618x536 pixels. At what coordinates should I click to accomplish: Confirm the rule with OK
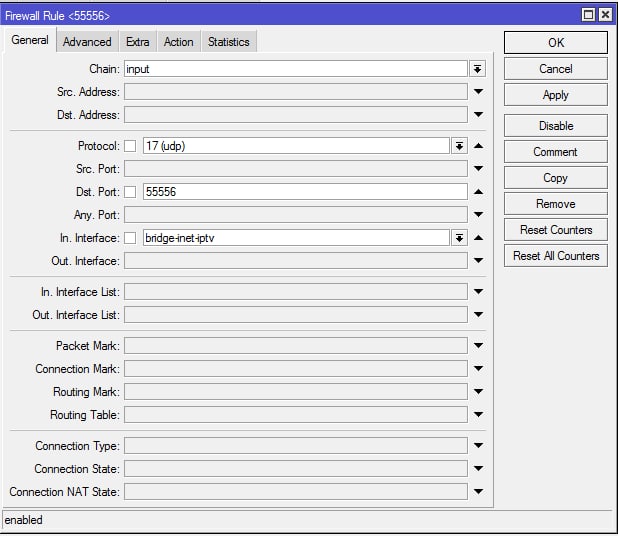coord(556,43)
